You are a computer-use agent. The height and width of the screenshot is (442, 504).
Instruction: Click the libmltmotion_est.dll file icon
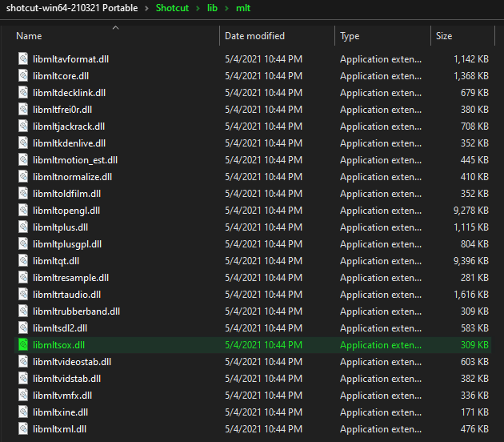coord(23,160)
